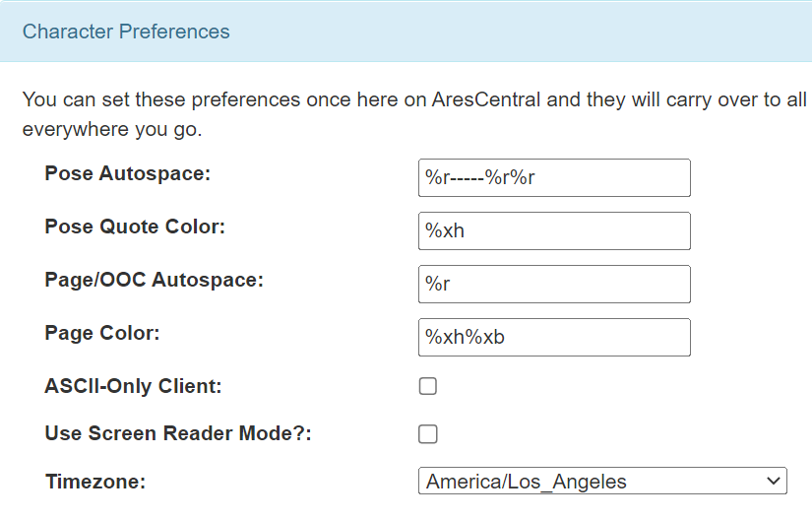
Task: Click the "You can set these preferences" sentence
Action: [x=197, y=100]
